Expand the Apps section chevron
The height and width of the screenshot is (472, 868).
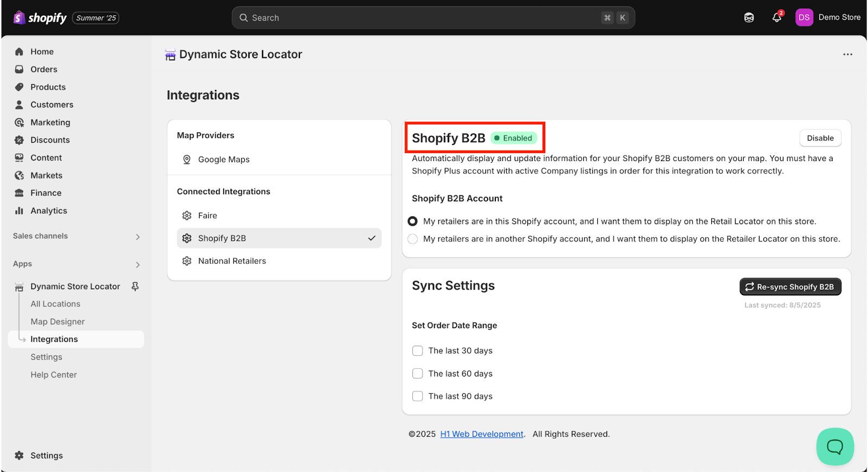(x=138, y=265)
